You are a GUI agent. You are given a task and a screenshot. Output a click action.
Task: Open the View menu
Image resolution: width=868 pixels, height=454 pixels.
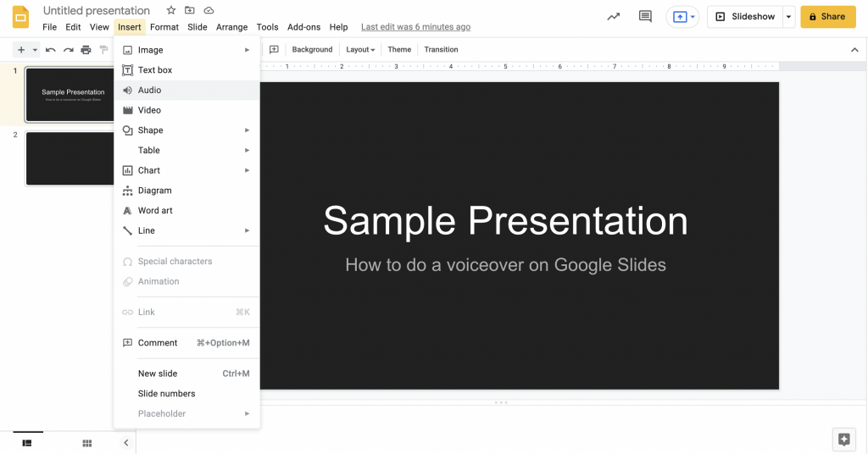pos(99,26)
